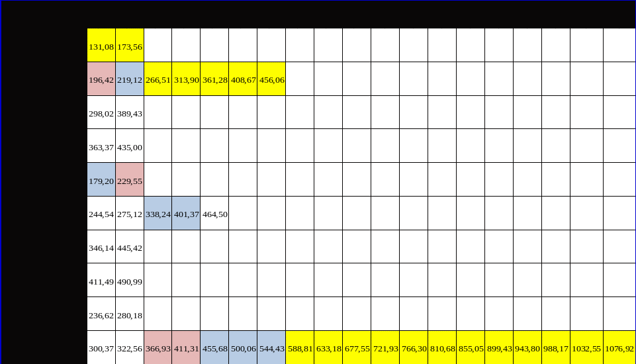Select the cell with 280,18
Image resolution: width=636 pixels, height=364 pixels.
coord(130,314)
